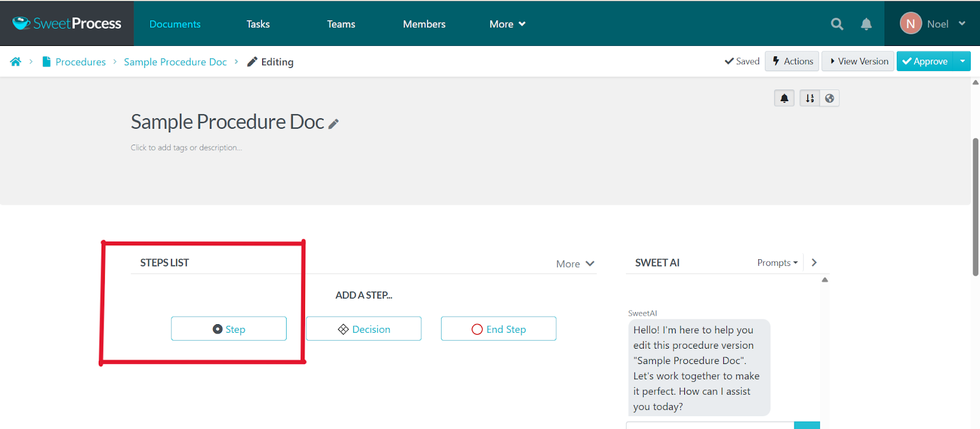The image size is (980, 429).
Task: Open the Documents menu
Action: [175, 24]
